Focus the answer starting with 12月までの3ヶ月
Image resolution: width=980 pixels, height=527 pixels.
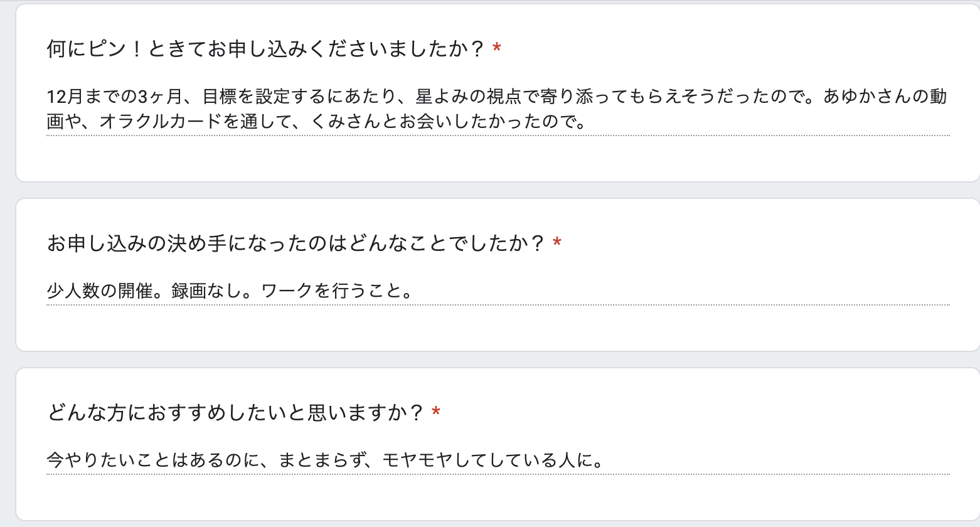click(x=497, y=109)
